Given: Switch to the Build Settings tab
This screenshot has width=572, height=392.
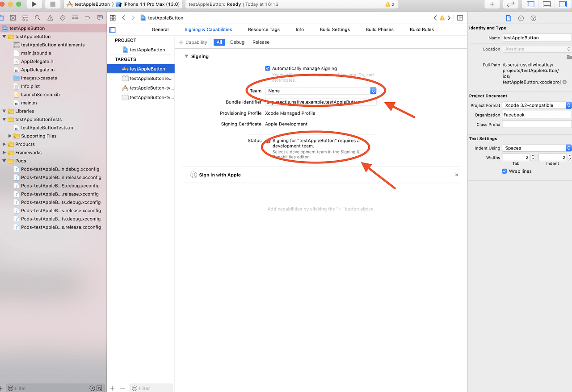Looking at the screenshot, I should [x=335, y=29].
